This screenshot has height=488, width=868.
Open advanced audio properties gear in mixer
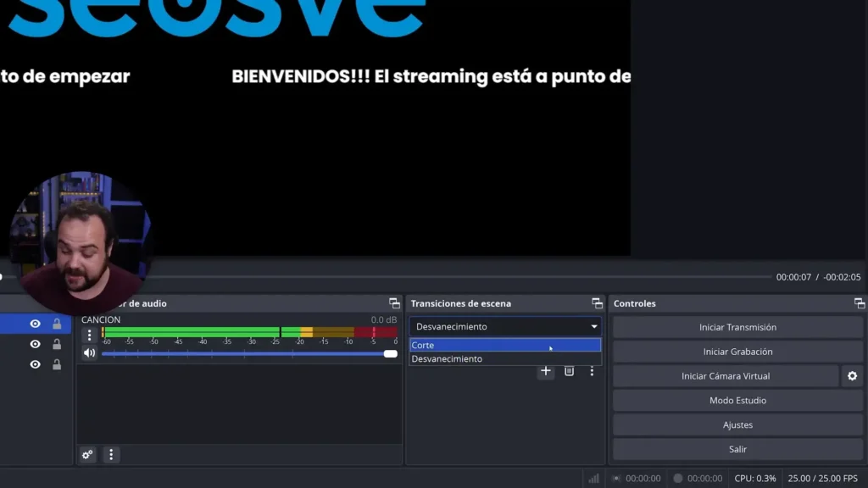point(86,455)
